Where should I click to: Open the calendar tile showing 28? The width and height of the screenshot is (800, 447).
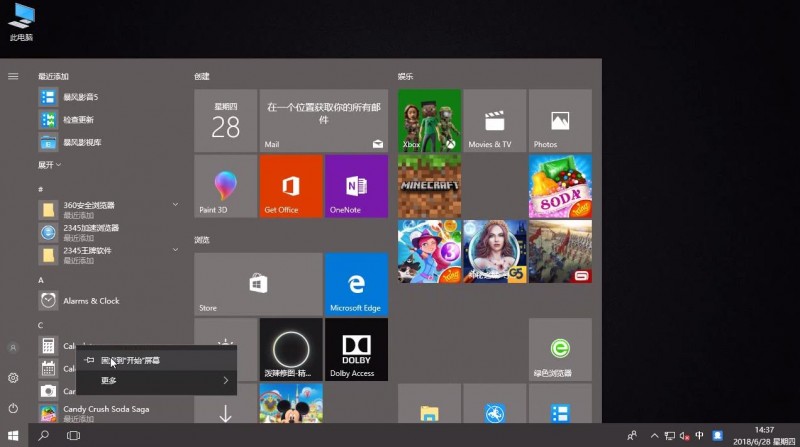pyautogui.click(x=226, y=120)
